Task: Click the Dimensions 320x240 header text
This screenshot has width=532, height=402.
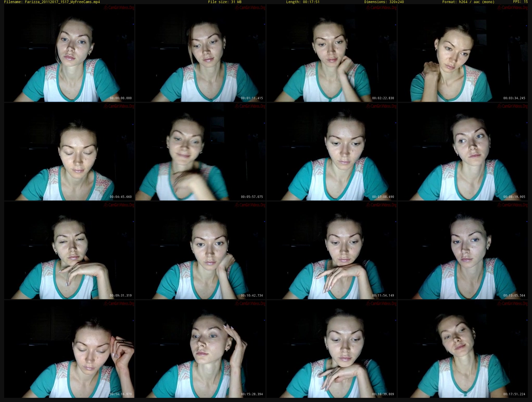Action: click(x=384, y=2)
